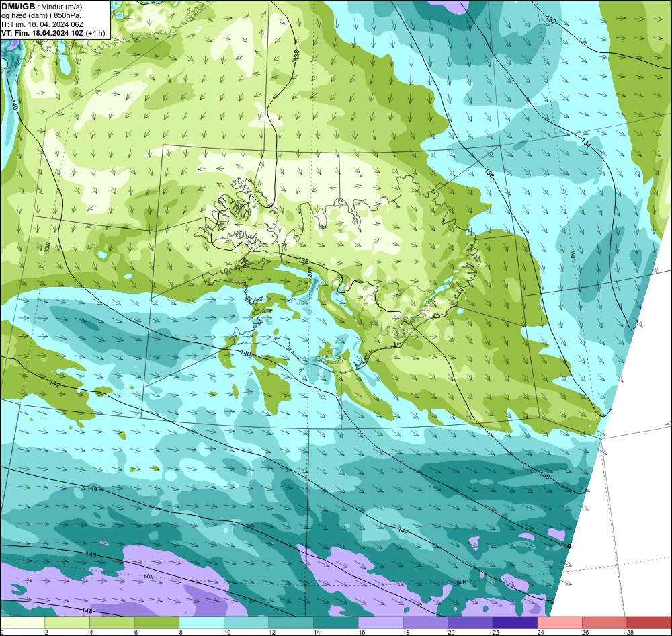The image size is (672, 636).
Task: Click the legend tick label '24'
Action: point(541,632)
